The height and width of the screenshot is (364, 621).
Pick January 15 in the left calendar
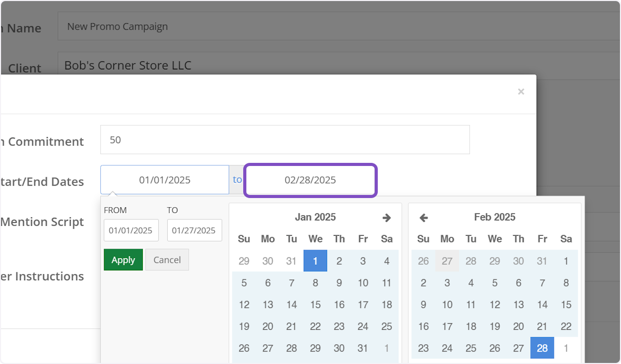pyautogui.click(x=315, y=305)
